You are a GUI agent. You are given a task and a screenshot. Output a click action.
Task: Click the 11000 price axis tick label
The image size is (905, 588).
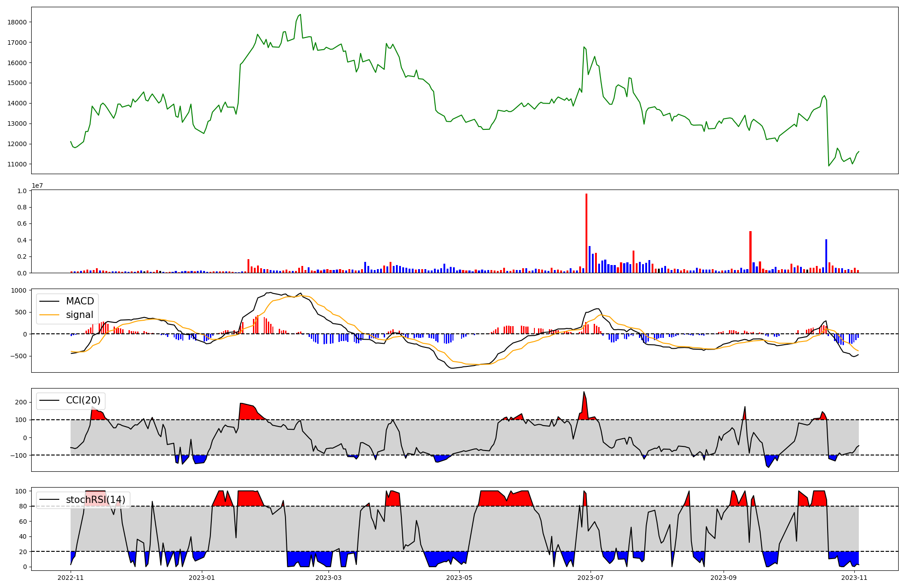point(17,164)
